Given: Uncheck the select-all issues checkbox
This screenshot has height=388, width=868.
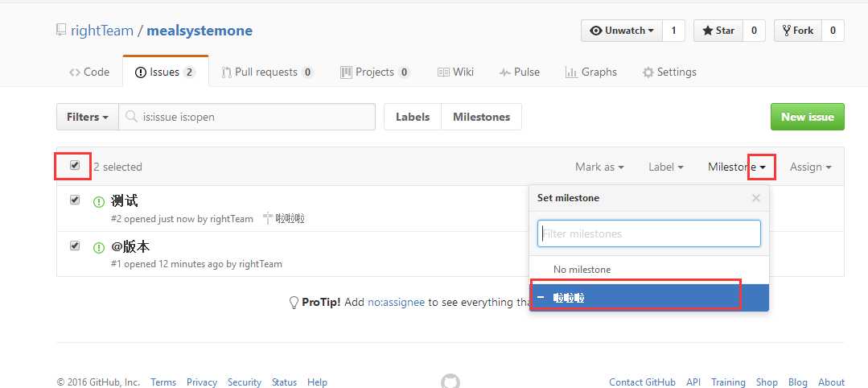Looking at the screenshot, I should point(75,165).
